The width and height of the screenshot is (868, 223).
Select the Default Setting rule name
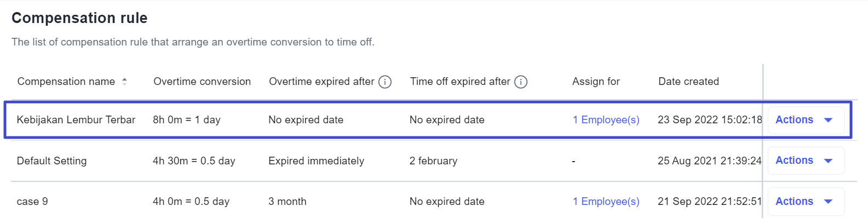click(x=52, y=161)
